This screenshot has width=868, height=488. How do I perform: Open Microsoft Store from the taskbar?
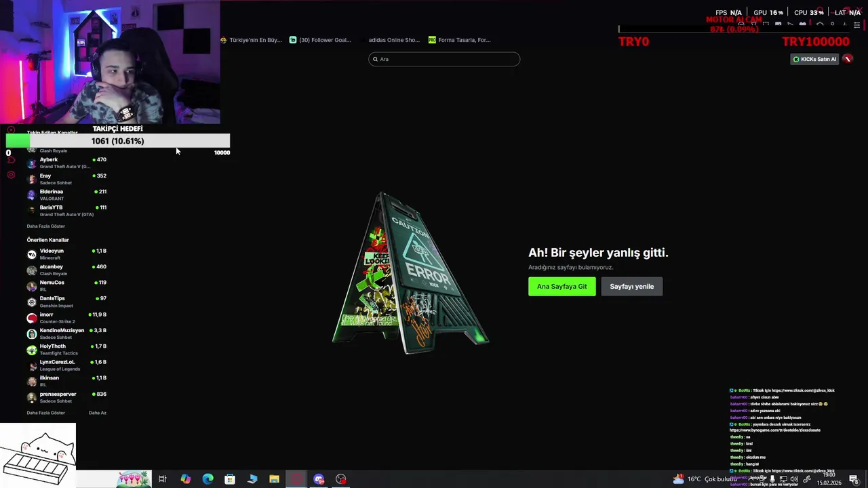pyautogui.click(x=230, y=479)
